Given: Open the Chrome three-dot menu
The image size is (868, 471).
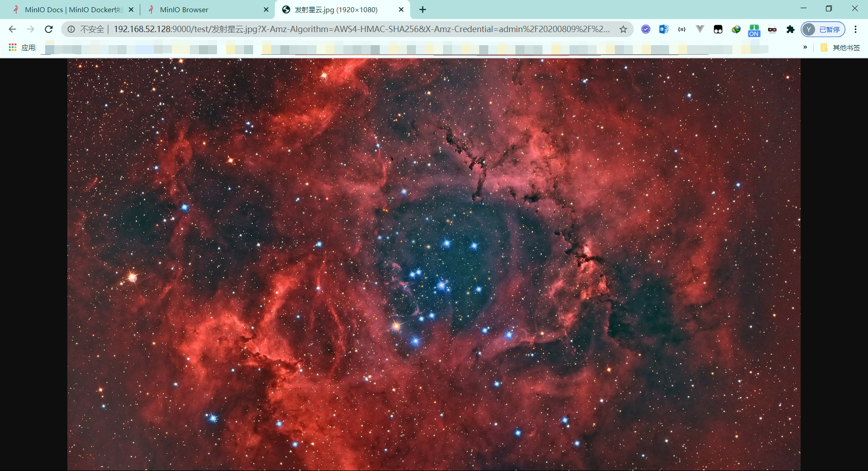Looking at the screenshot, I should point(855,29).
